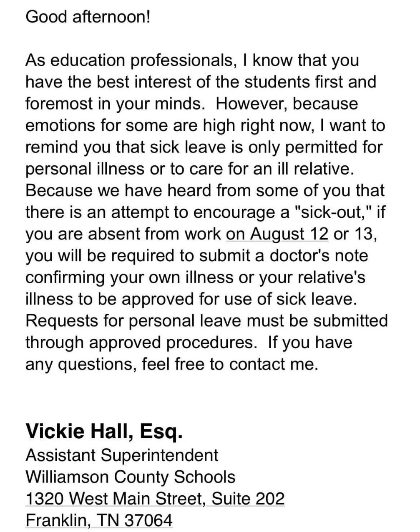Click the "Good afternoon!" greeting
The height and width of the screenshot is (532, 420).
coord(88,17)
